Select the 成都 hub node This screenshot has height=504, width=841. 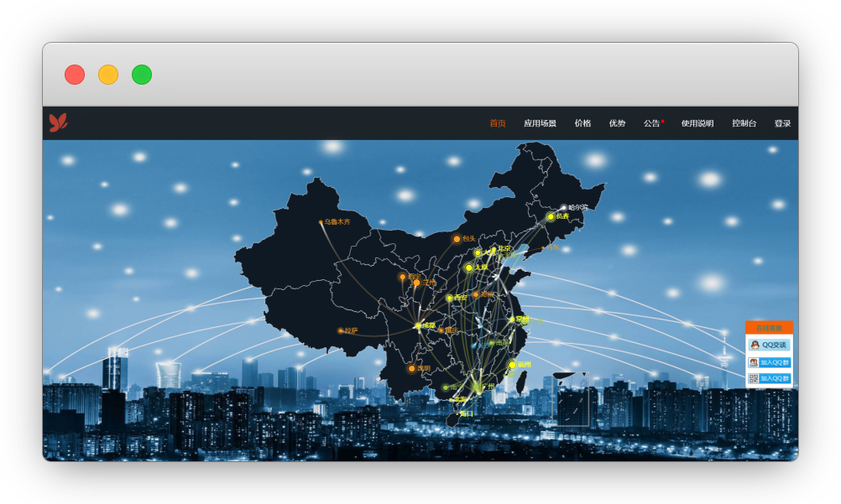pyautogui.click(x=418, y=325)
